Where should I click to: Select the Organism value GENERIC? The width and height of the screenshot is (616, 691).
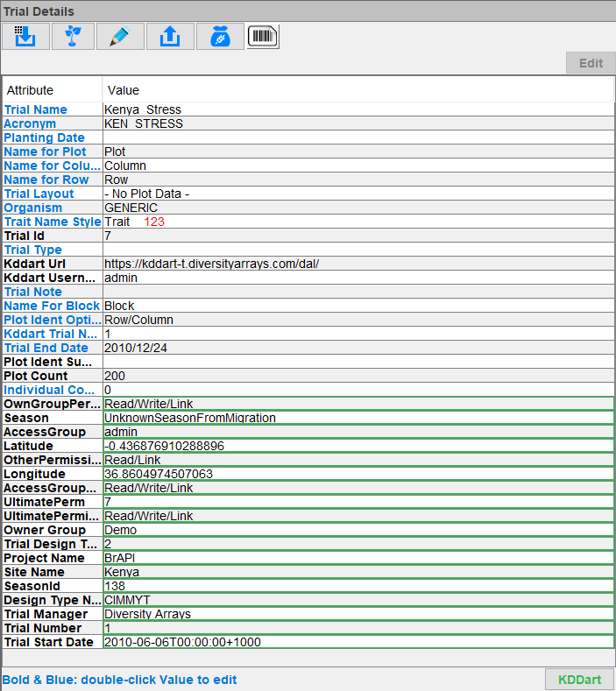click(x=358, y=208)
